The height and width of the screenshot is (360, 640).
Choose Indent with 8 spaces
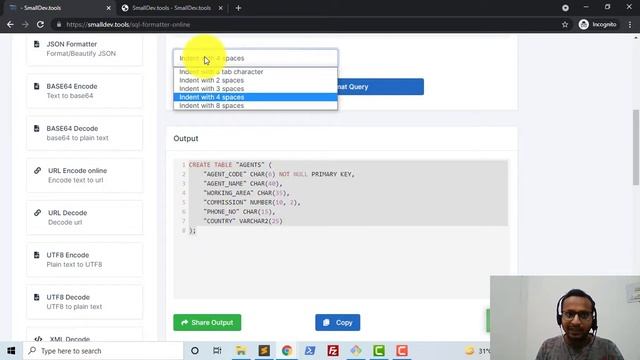[x=256, y=105]
